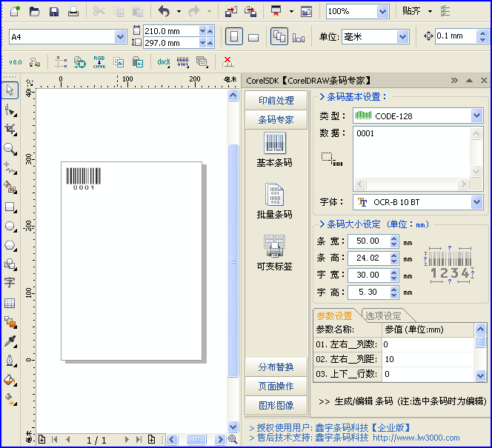The image size is (492, 448).
Task: Expand the undo history dropdown arrow
Action: [179, 12]
